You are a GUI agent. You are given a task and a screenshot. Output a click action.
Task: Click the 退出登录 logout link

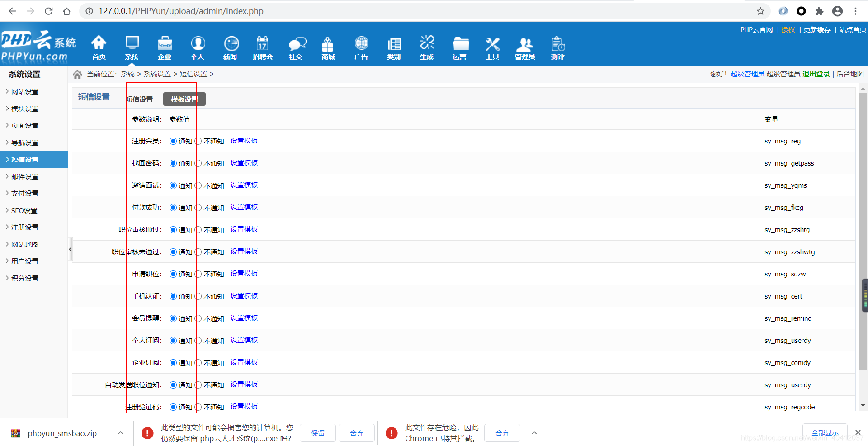click(816, 74)
